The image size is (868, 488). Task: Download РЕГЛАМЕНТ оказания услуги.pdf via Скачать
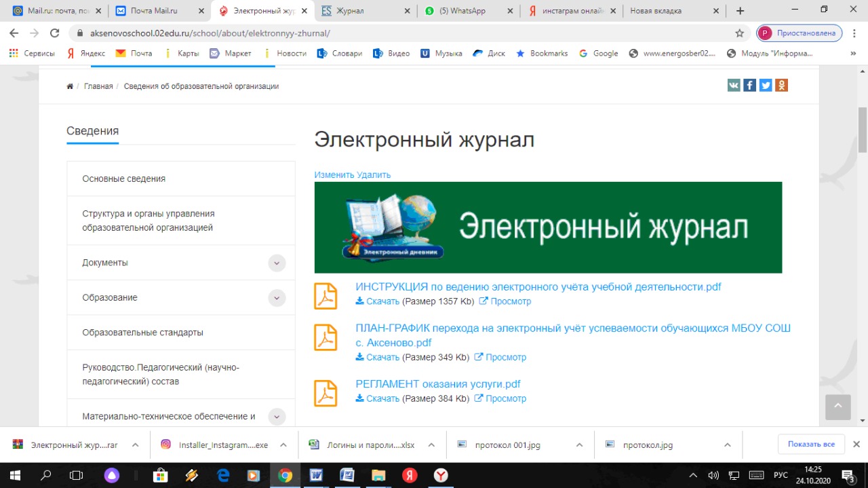point(382,398)
